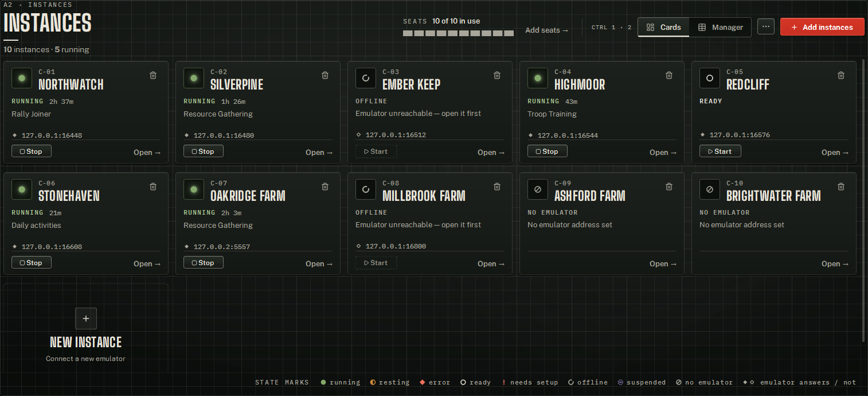The height and width of the screenshot is (396, 868).
Task: Click Redcliff ready status circle icon
Action: coord(710,78)
